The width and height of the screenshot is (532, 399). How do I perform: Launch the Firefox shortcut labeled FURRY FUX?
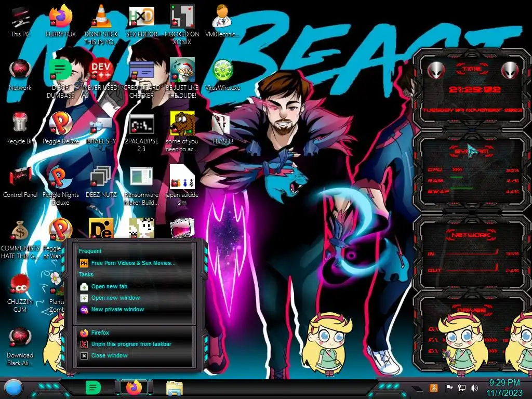[x=60, y=21]
